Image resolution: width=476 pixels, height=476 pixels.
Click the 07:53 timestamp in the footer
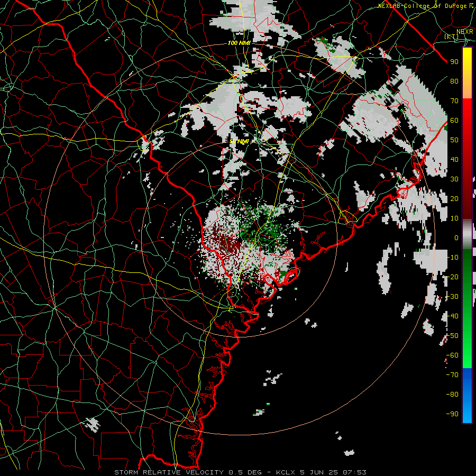tap(354, 472)
